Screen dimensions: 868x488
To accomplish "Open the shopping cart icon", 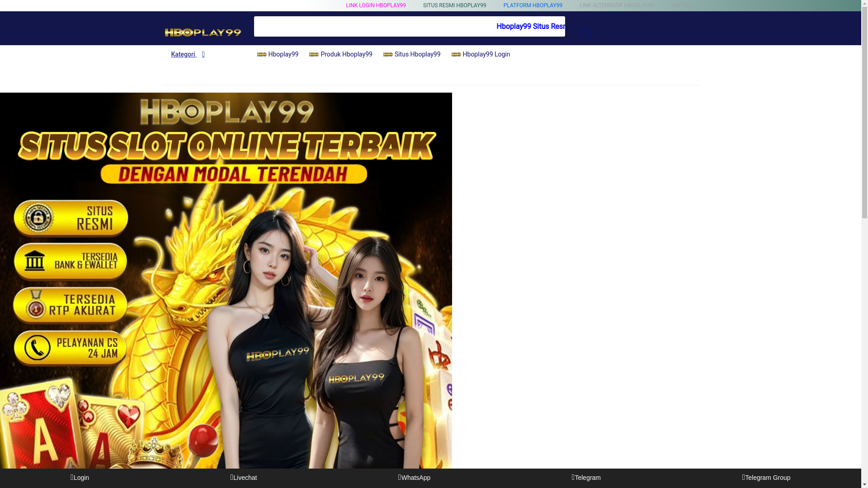I will coord(586,33).
